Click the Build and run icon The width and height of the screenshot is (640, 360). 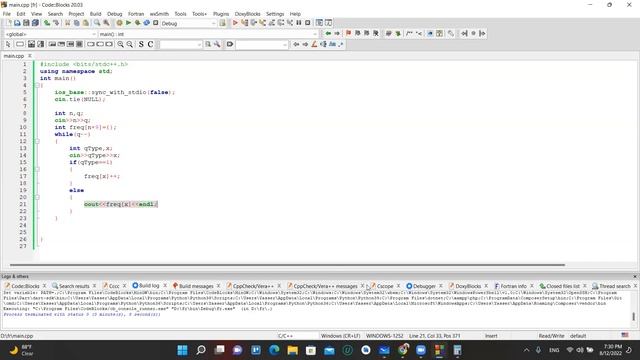pyautogui.click(x=138, y=23)
